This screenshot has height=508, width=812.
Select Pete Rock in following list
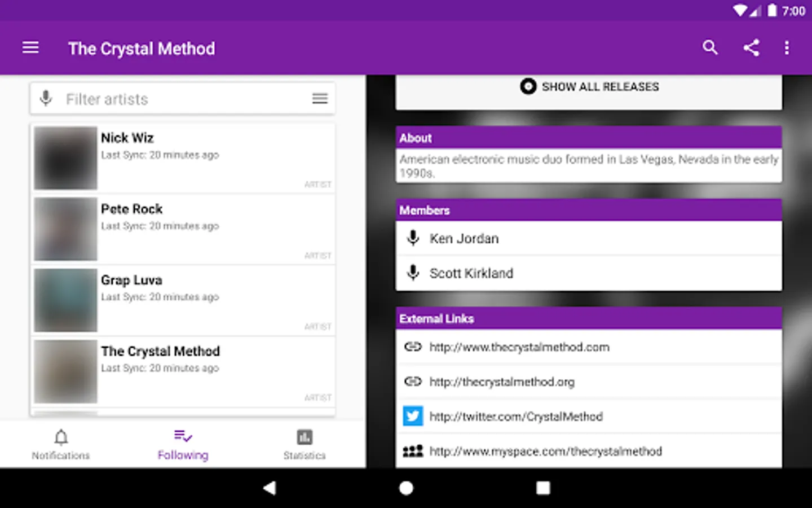point(183,229)
